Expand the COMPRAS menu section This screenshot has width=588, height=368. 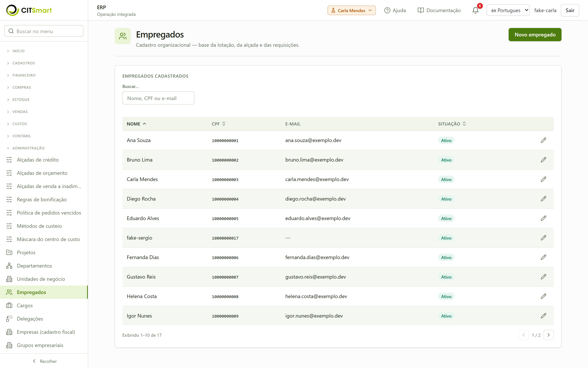[x=19, y=87]
